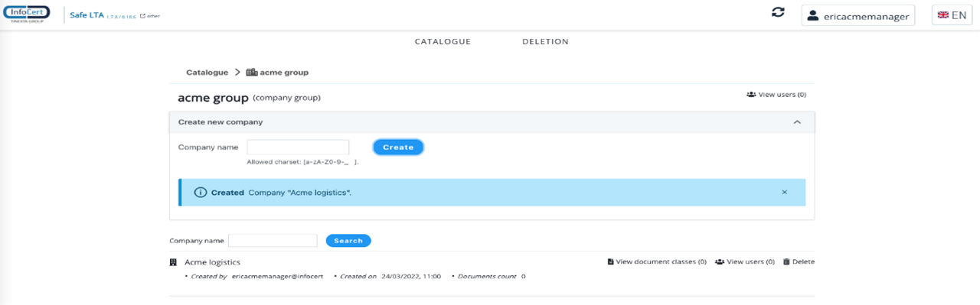Dismiss the Created notification banner
The width and height of the screenshot is (980, 305).
coord(784,193)
